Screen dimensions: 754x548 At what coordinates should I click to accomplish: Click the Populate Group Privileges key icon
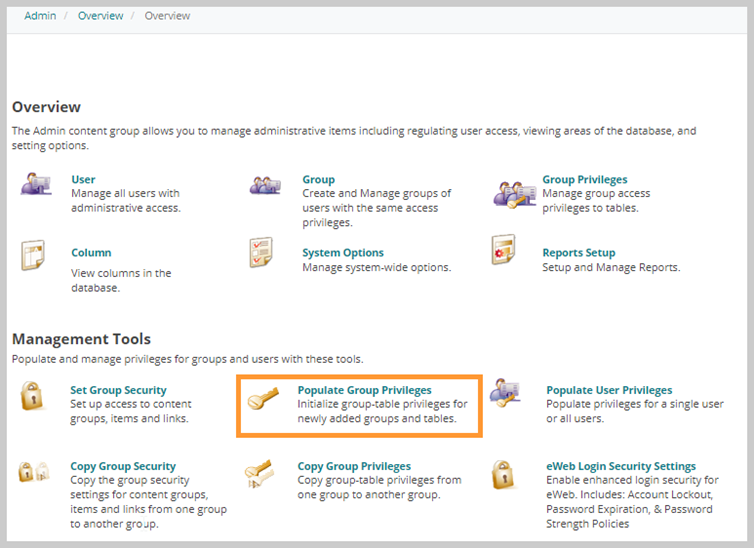[263, 399]
